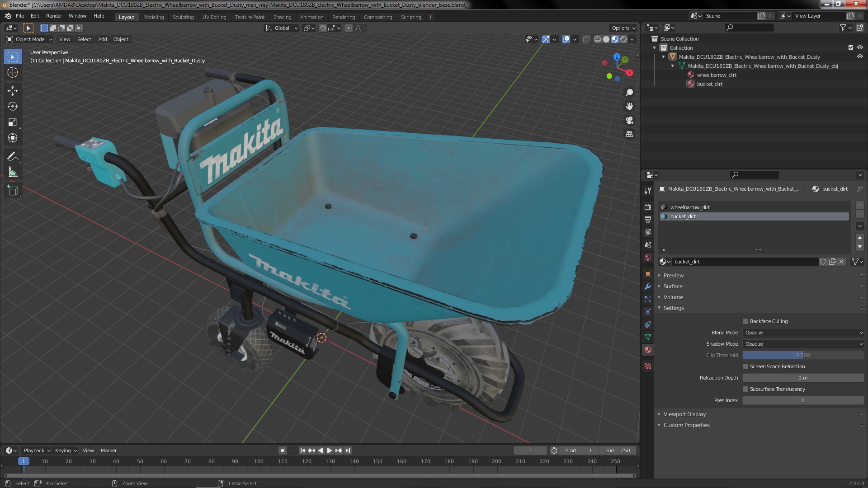868x488 pixels.
Task: Switch to the Shading workspace tab
Action: (282, 17)
